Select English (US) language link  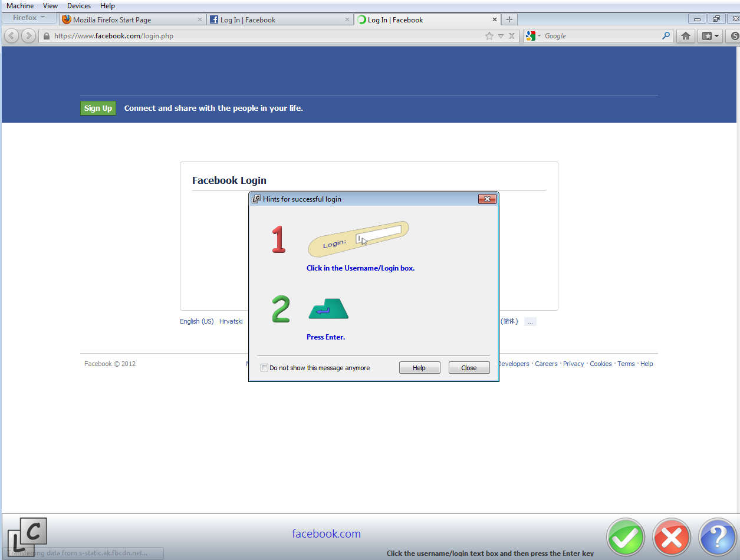[197, 322]
